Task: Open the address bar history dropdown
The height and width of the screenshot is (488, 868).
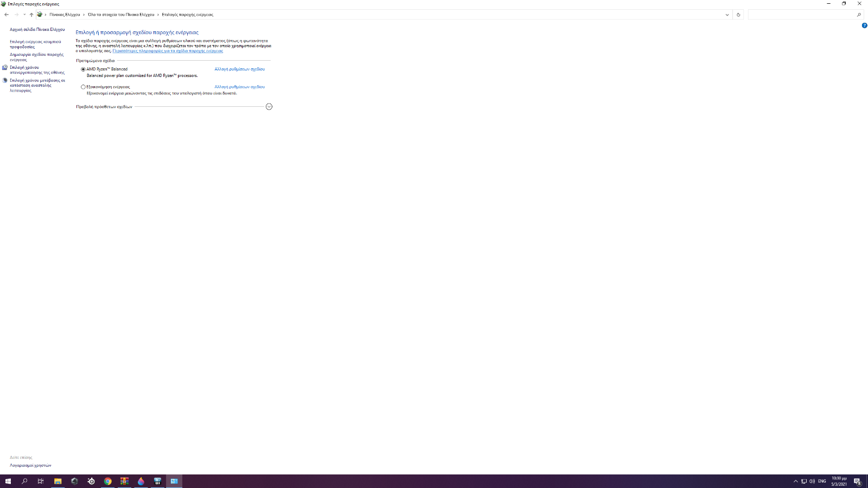Action: coord(727,15)
